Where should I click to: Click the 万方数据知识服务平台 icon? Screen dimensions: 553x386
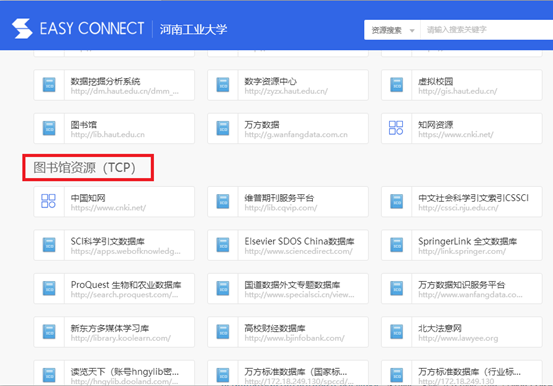pyautogui.click(x=397, y=288)
